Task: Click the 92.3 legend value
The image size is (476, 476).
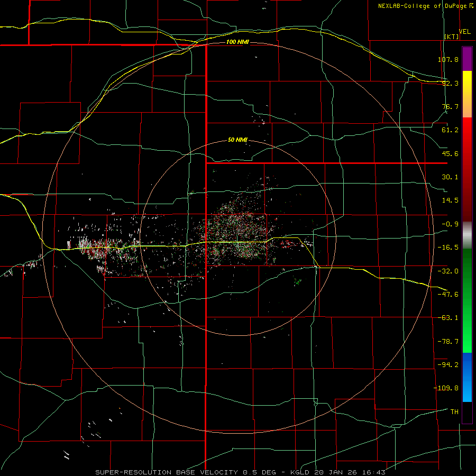Action: [x=450, y=83]
